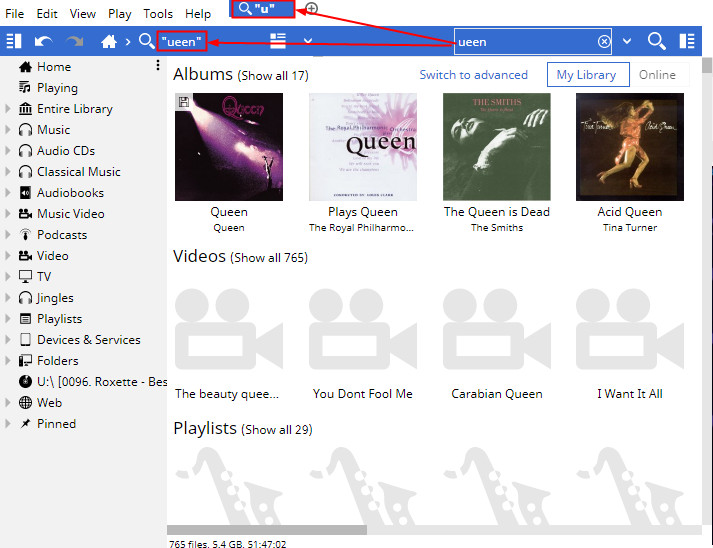This screenshot has height=548, width=713.
Task: Open the Play menu
Action: pos(119,14)
